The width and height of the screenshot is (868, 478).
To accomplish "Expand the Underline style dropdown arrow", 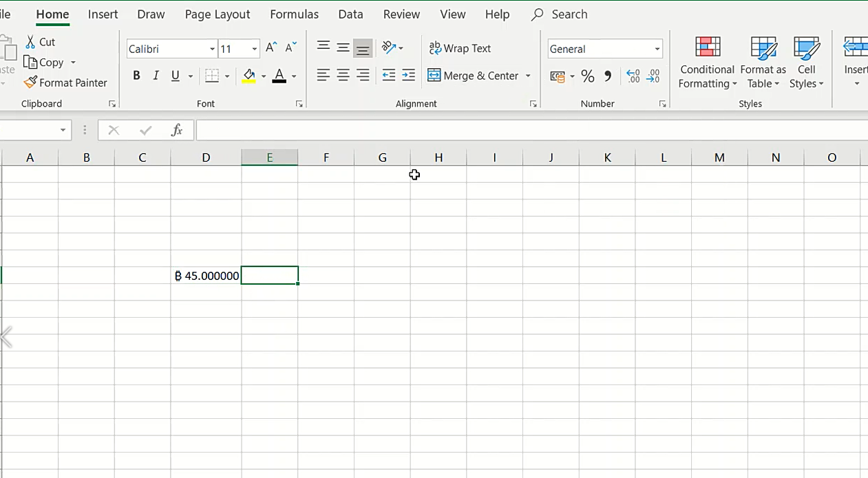I will [191, 76].
